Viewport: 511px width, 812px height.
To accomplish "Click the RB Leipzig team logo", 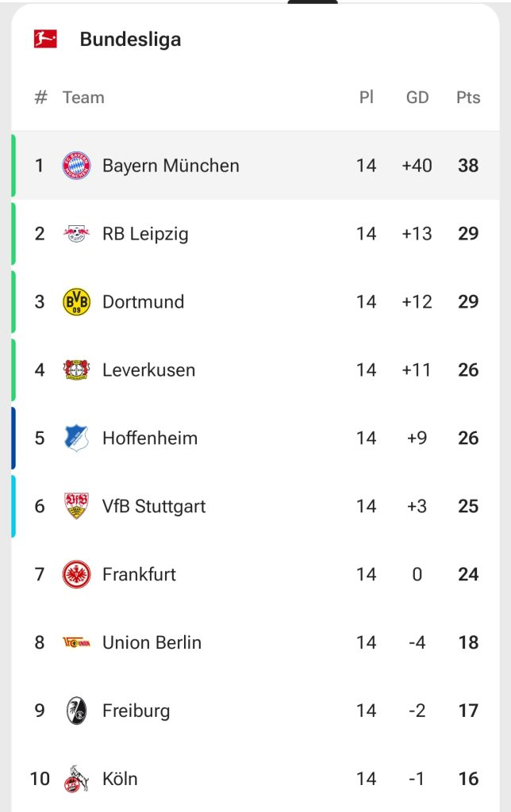I will coord(76,234).
